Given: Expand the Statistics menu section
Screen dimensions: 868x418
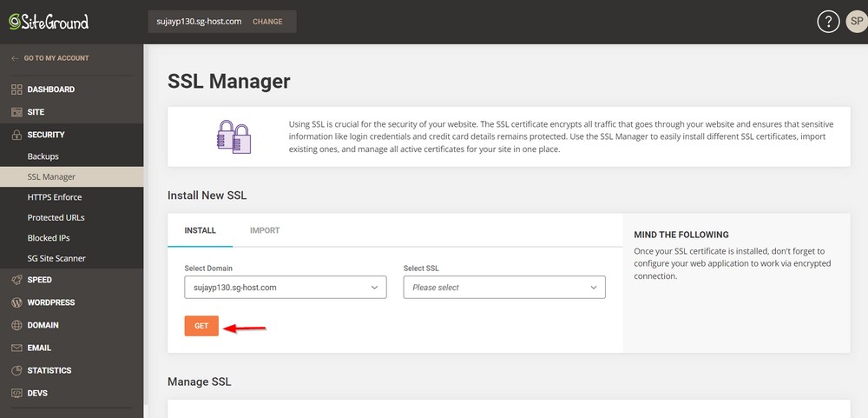Looking at the screenshot, I should [49, 370].
